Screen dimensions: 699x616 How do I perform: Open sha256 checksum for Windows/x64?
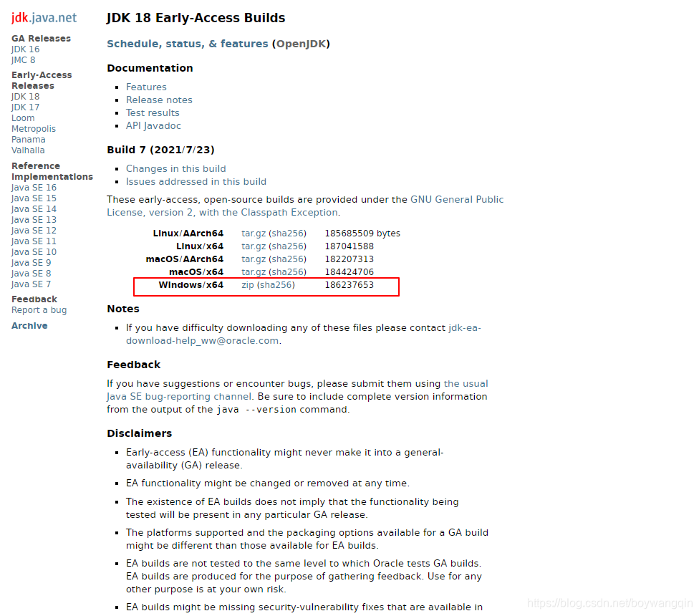coord(276,285)
